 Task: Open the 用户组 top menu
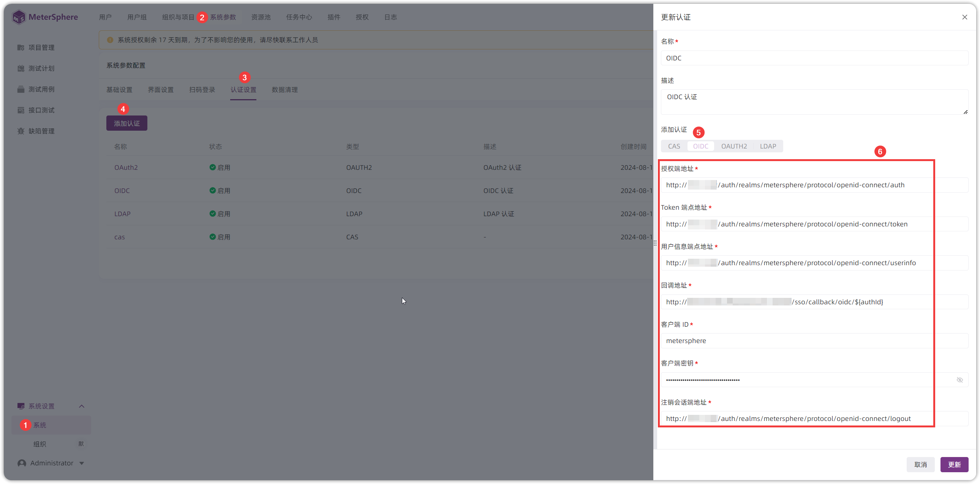[137, 17]
